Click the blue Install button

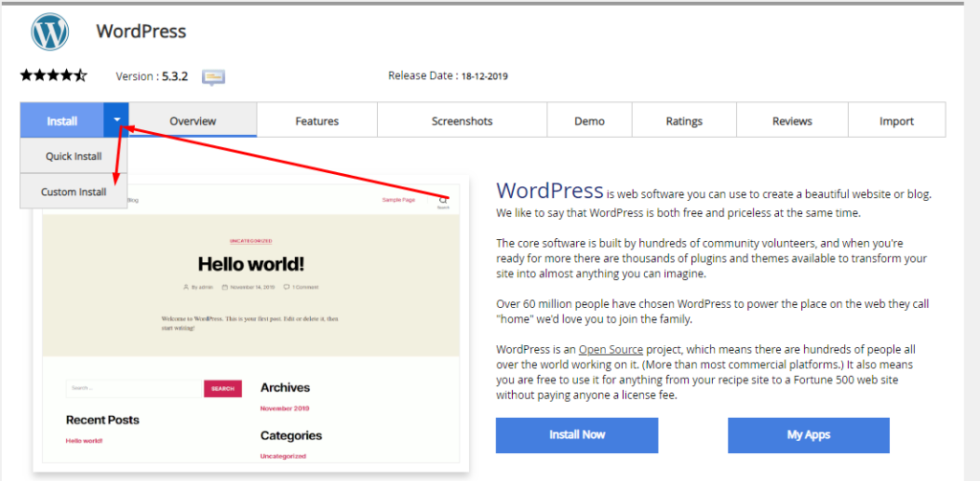coord(62,120)
